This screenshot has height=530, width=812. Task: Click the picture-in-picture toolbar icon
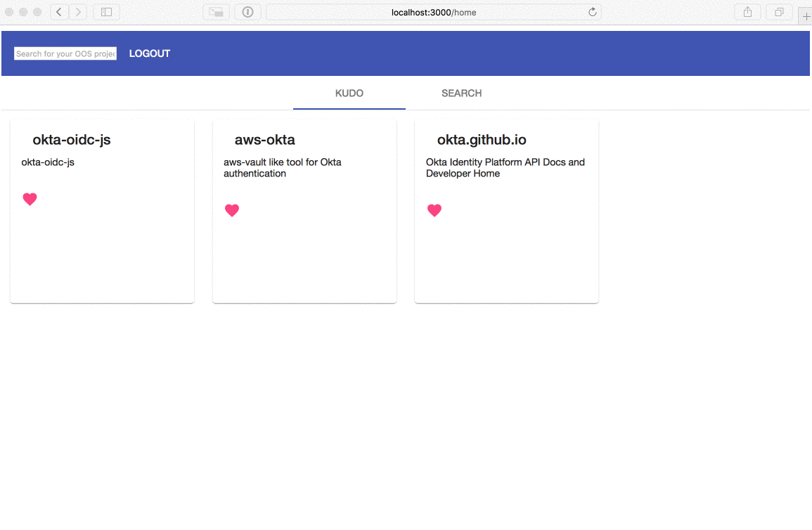tap(216, 12)
